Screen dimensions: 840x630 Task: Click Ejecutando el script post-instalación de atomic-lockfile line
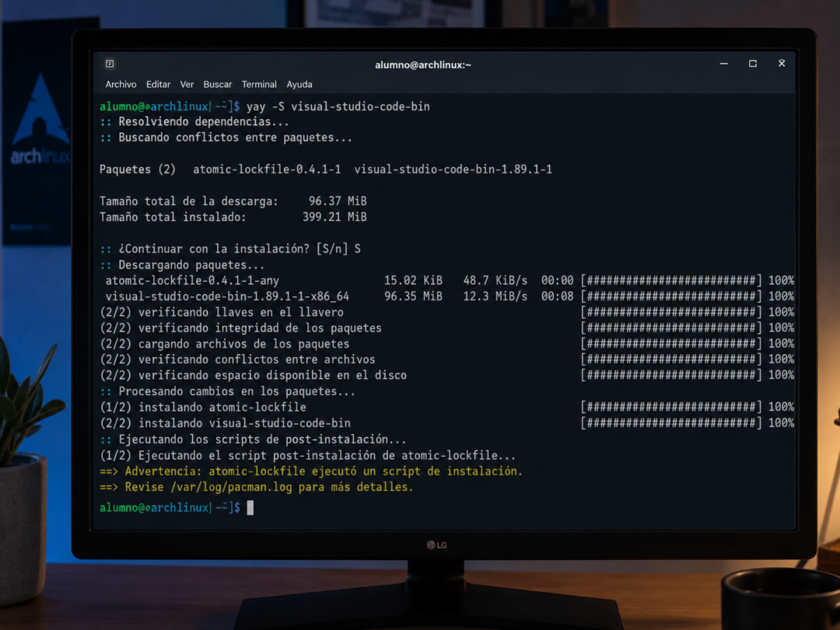coord(307,455)
